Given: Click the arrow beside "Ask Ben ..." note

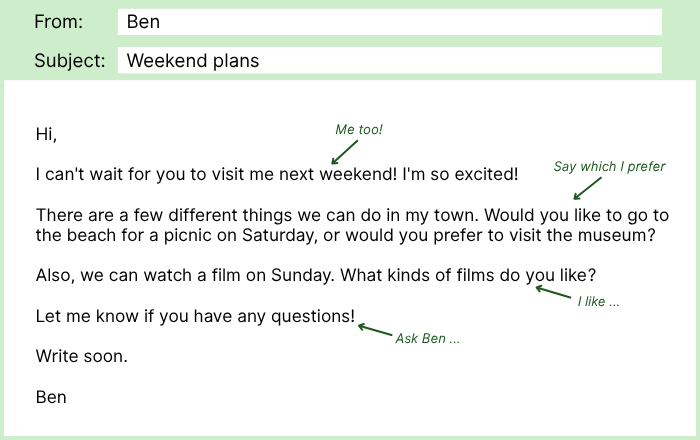Looking at the screenshot, I should pyautogui.click(x=375, y=330).
